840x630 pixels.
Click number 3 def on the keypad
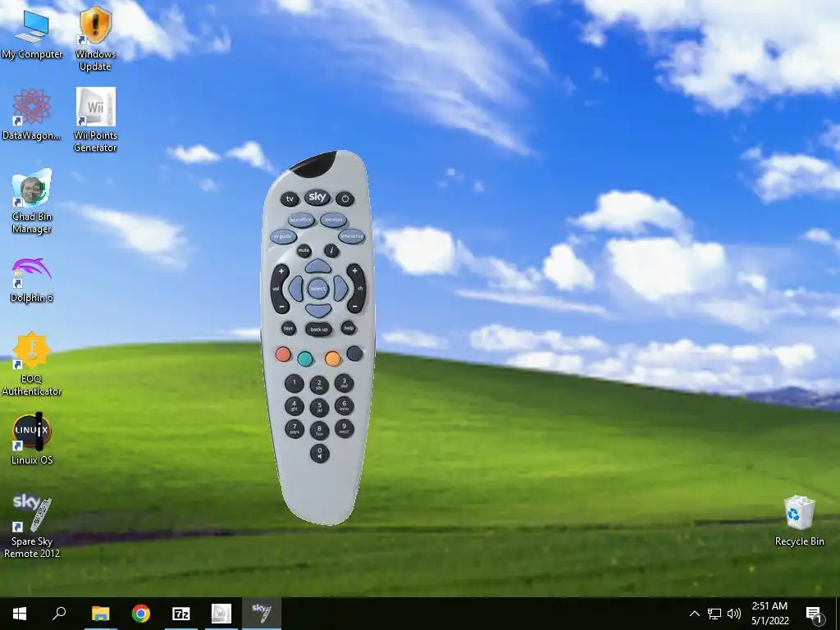click(344, 384)
